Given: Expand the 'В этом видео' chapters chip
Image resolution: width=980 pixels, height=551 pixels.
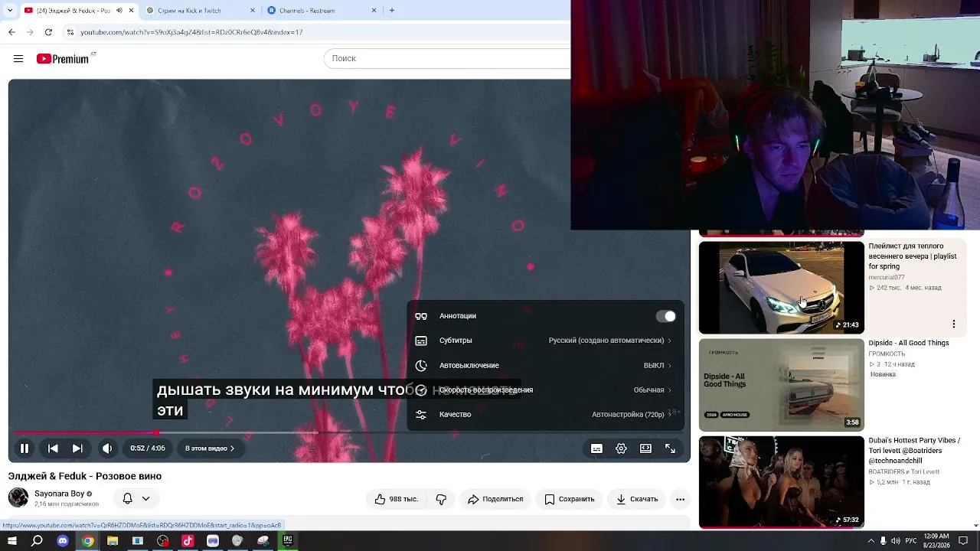Looking at the screenshot, I should (209, 448).
